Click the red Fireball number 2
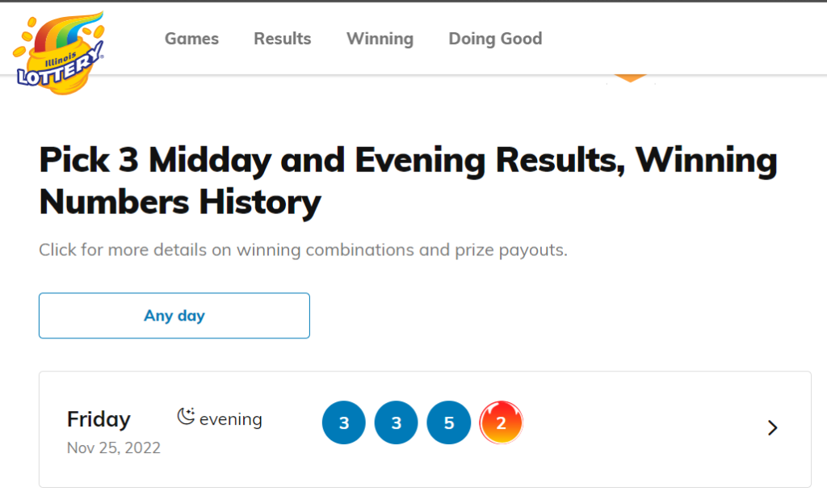This screenshot has width=827, height=504. click(x=501, y=423)
